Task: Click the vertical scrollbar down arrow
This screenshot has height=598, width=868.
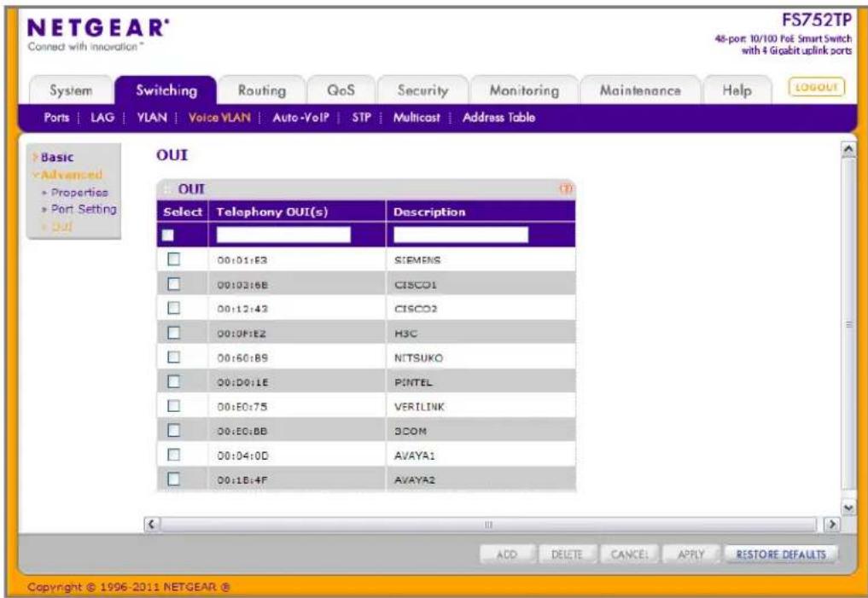Action: (848, 508)
